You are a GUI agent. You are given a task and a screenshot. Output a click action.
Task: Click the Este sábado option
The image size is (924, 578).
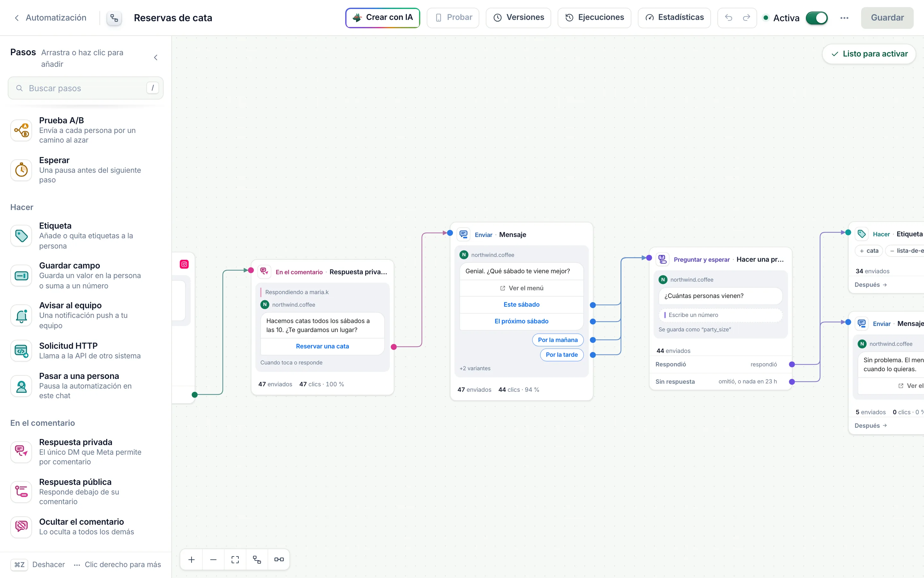pos(522,305)
